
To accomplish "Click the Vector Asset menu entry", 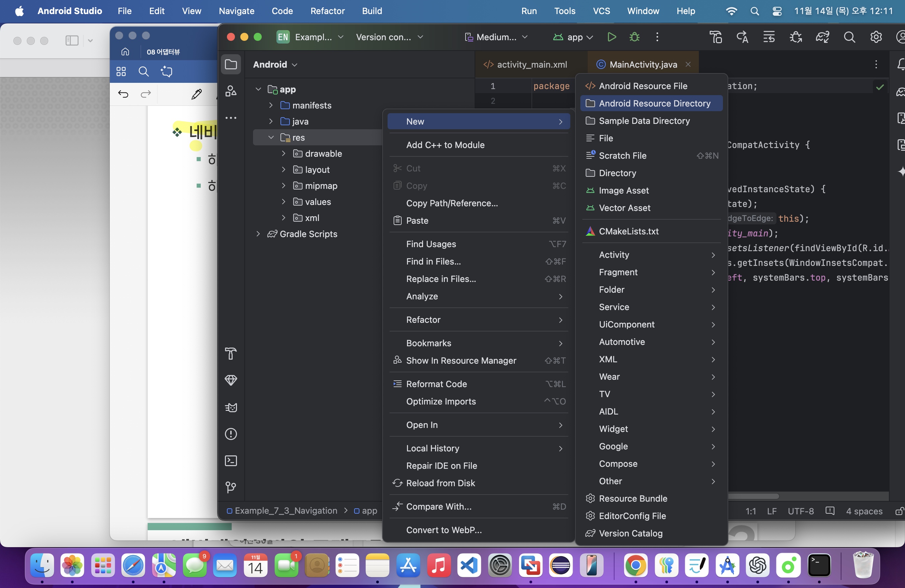I will (x=625, y=208).
